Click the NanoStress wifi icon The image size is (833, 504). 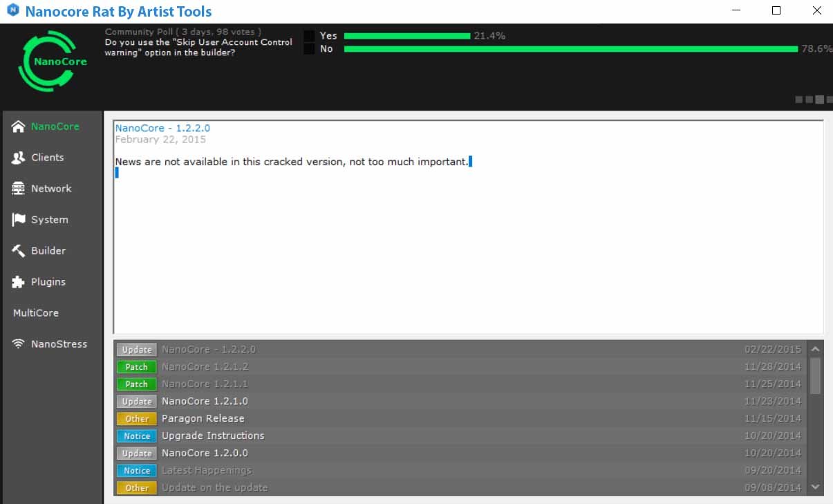[19, 344]
